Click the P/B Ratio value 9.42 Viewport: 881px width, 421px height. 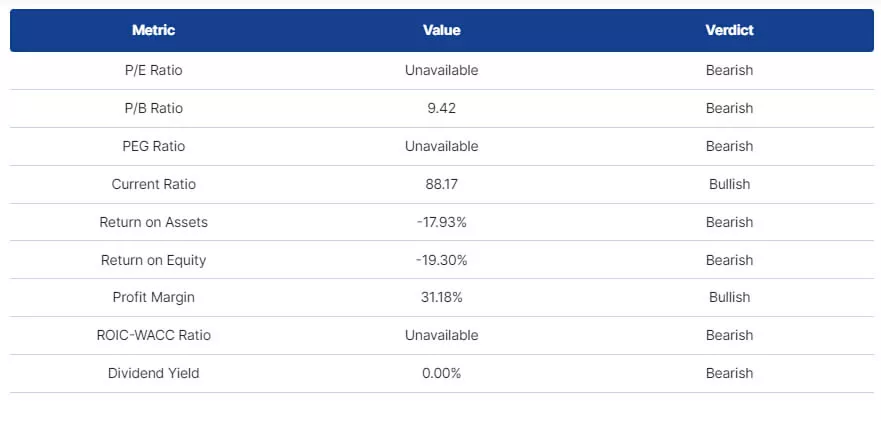tap(441, 108)
